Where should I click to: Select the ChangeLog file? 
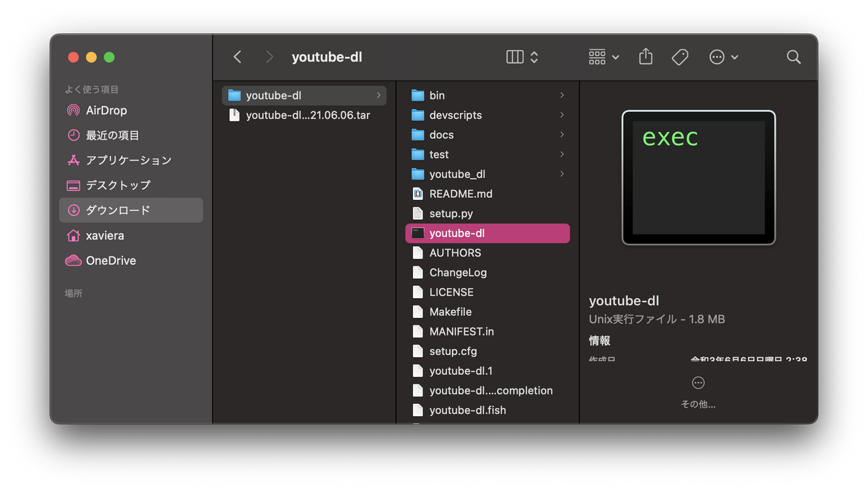(x=488, y=272)
